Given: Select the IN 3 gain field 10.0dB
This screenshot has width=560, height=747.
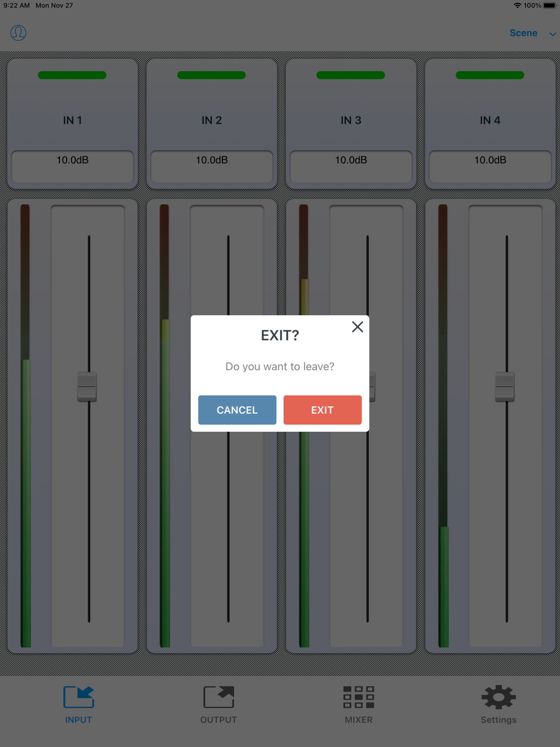Looking at the screenshot, I should click(x=351, y=167).
